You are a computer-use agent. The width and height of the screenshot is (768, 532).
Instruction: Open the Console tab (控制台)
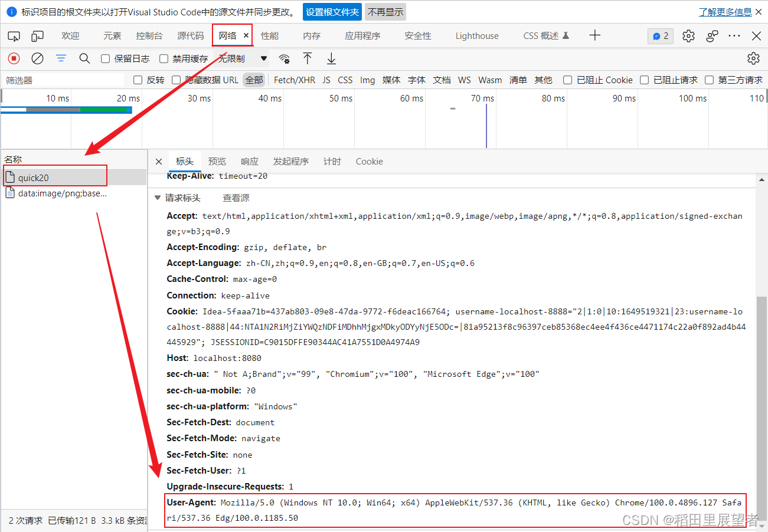(x=149, y=36)
